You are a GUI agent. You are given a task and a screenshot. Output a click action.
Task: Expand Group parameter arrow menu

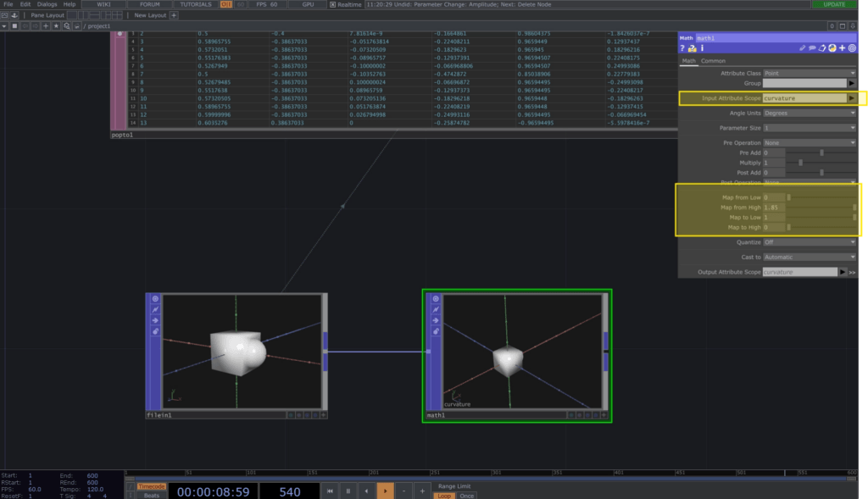(851, 84)
